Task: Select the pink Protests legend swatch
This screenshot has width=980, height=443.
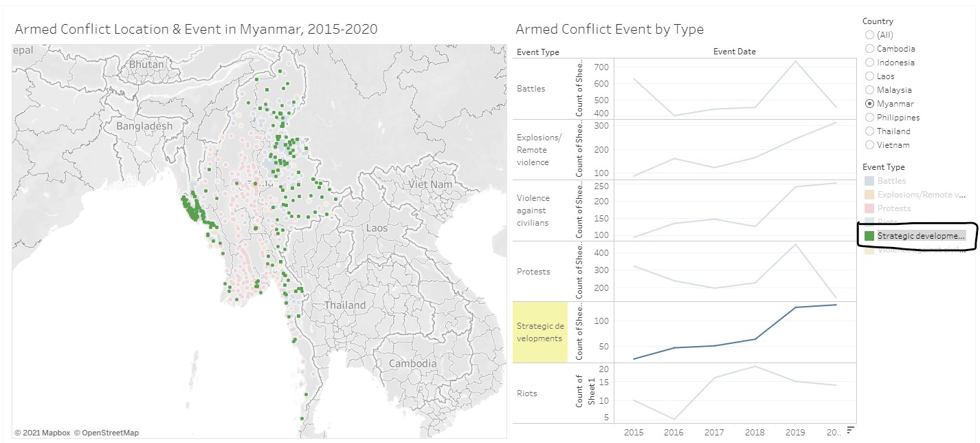Action: (x=870, y=208)
